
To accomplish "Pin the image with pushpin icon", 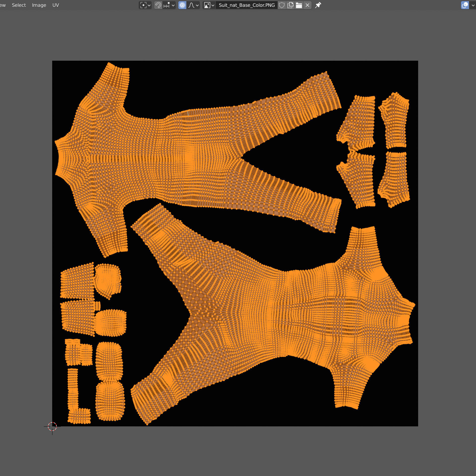I will click(318, 5).
